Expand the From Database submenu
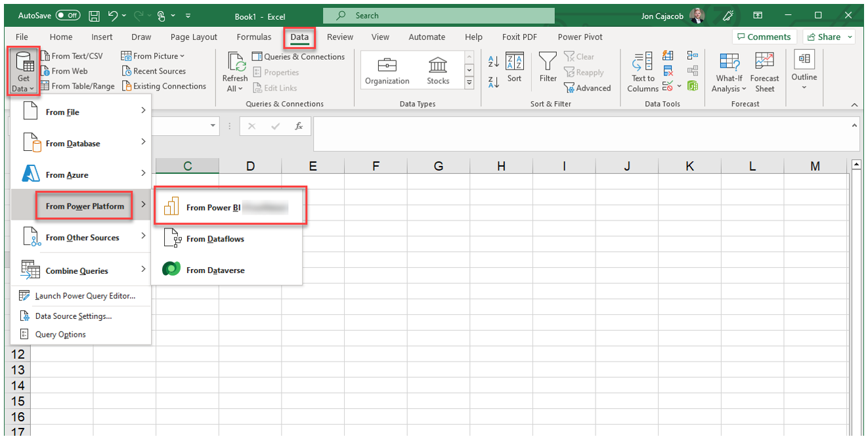The image size is (868, 441). point(81,143)
